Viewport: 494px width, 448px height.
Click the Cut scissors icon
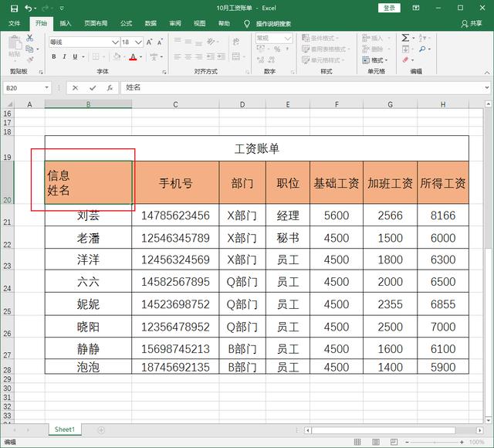coord(29,38)
